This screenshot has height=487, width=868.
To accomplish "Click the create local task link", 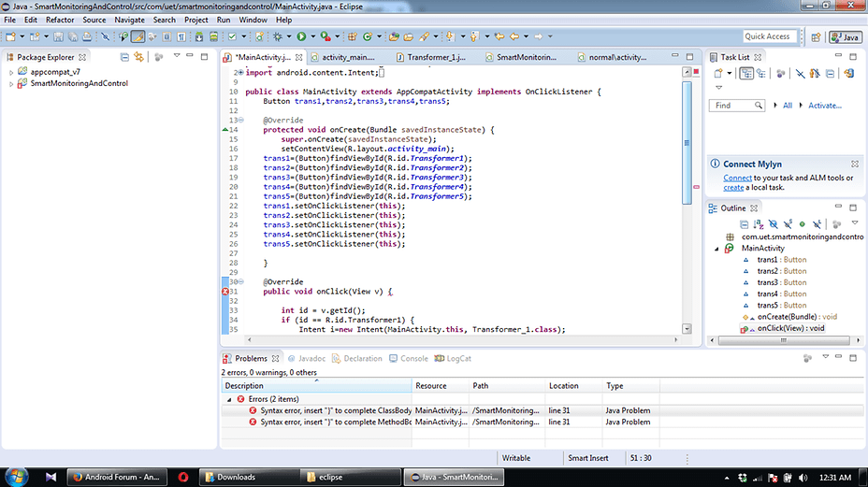I will click(x=733, y=188).
